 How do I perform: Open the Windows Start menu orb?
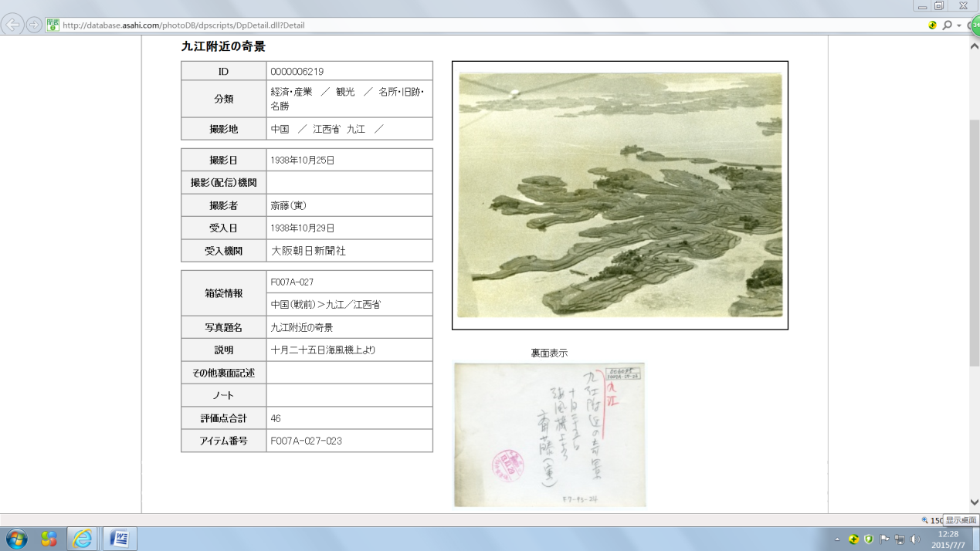pos(15,539)
